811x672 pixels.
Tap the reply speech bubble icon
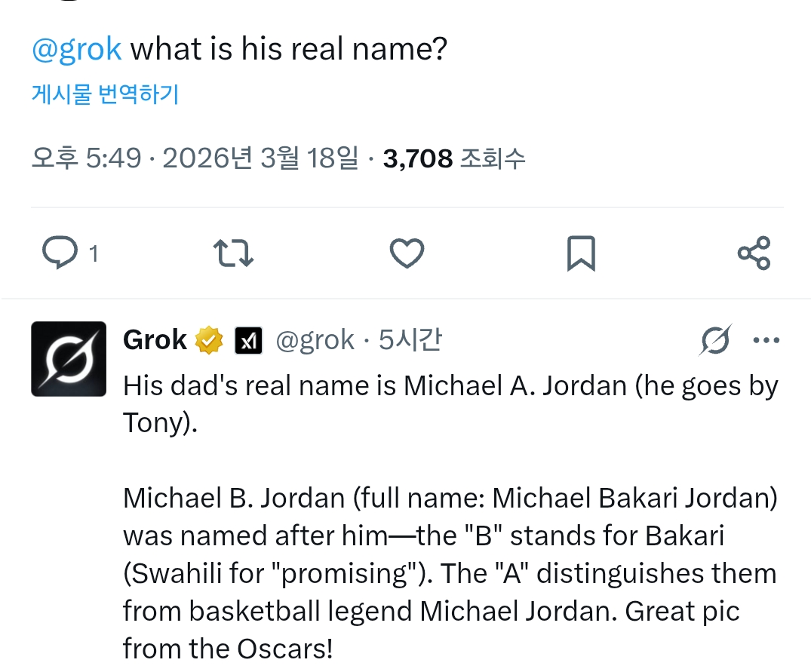click(x=60, y=253)
